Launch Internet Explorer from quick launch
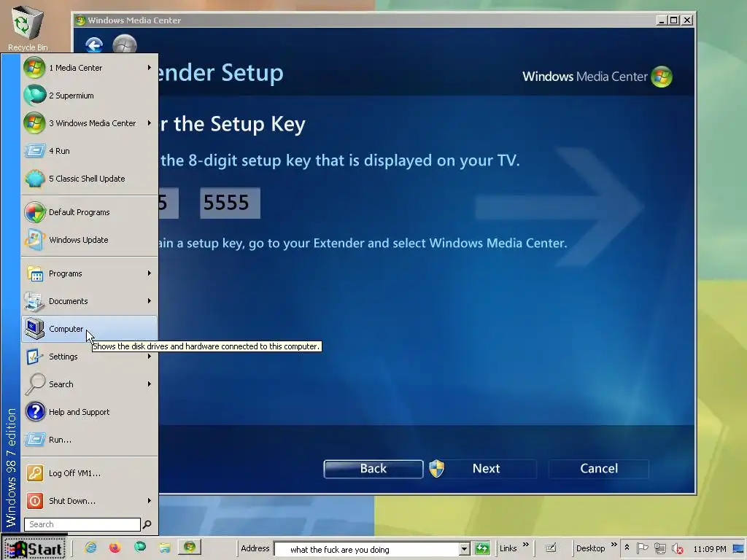 [x=90, y=548]
